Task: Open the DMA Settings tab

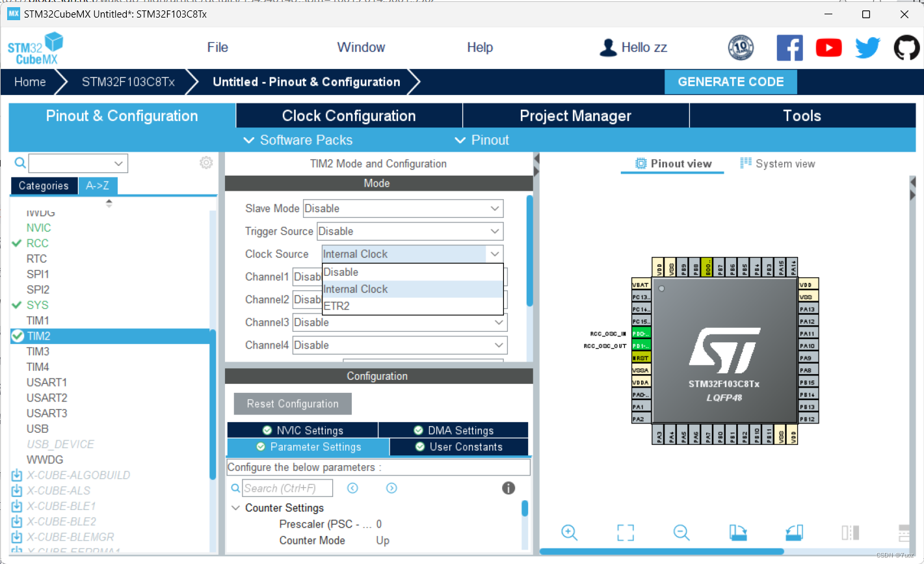Action: click(x=453, y=430)
